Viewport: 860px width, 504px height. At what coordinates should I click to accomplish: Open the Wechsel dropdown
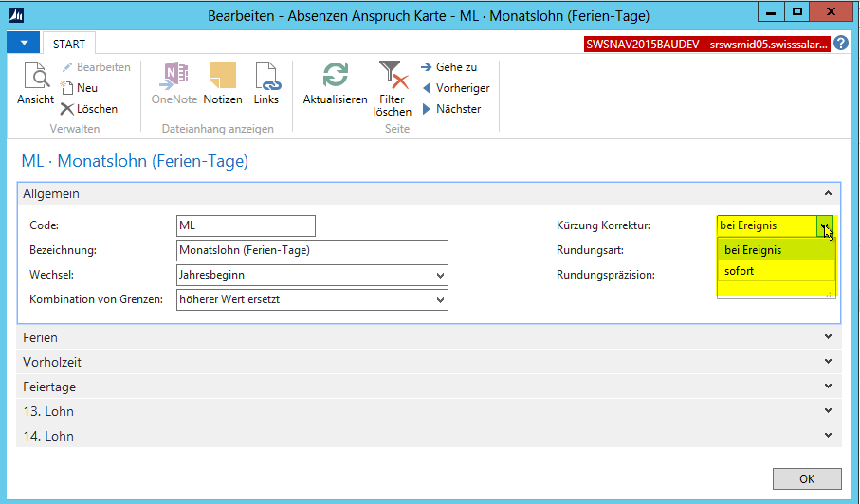[439, 276]
